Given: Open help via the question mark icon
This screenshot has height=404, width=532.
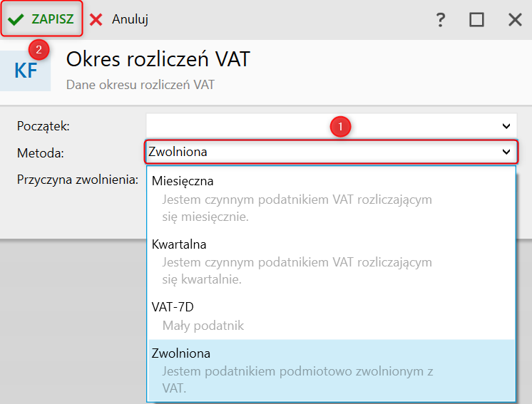Looking at the screenshot, I should (441, 20).
